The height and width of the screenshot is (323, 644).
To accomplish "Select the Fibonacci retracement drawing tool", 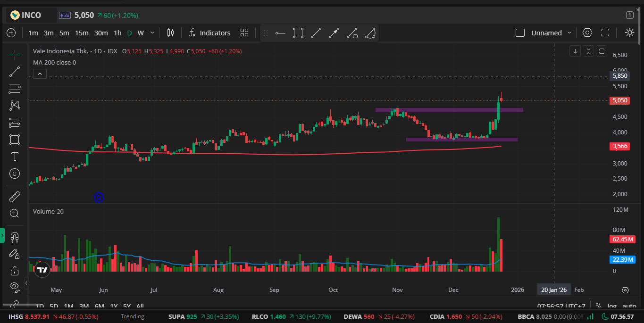I will click(15, 88).
